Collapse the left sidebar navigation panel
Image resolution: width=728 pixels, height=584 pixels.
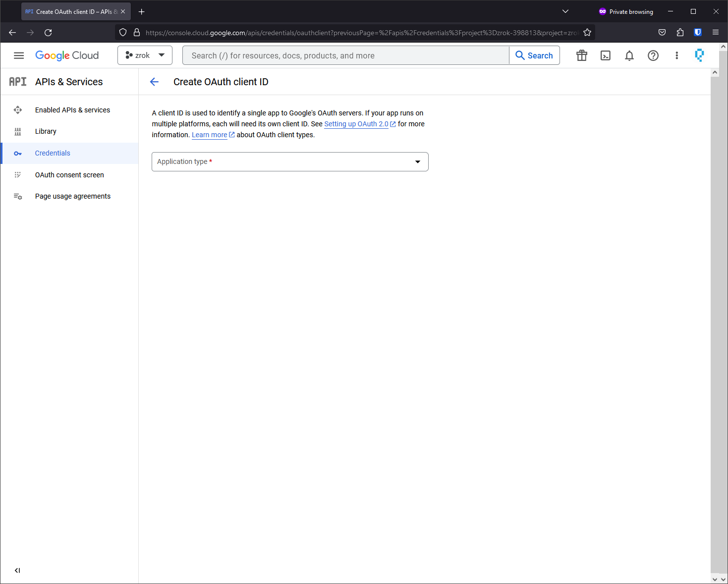click(17, 570)
